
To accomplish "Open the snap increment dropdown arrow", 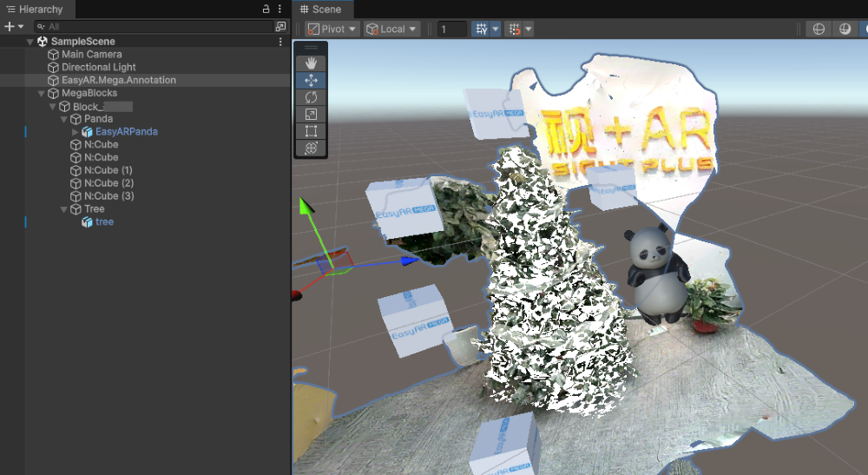I will pyautogui.click(x=528, y=29).
